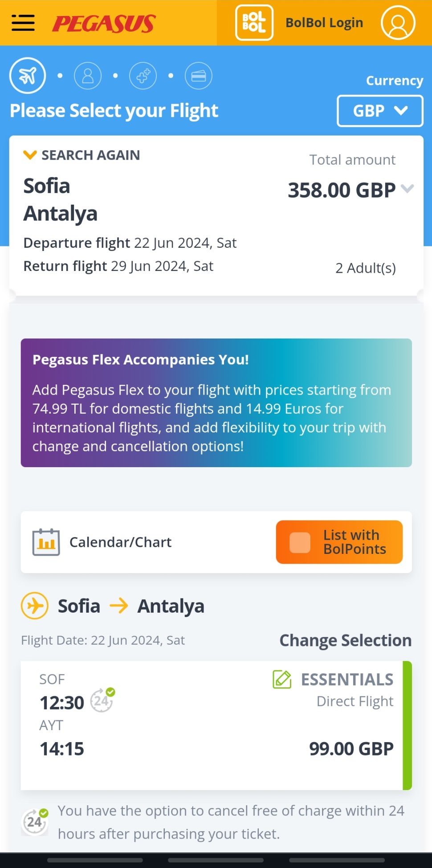Open Calendar/Chart view
The height and width of the screenshot is (868, 432).
coord(120,542)
